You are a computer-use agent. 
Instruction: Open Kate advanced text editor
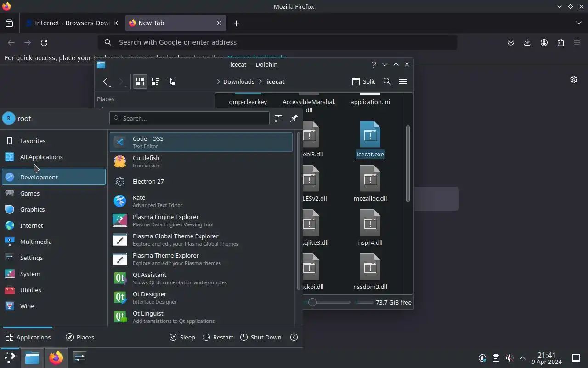[x=201, y=201]
